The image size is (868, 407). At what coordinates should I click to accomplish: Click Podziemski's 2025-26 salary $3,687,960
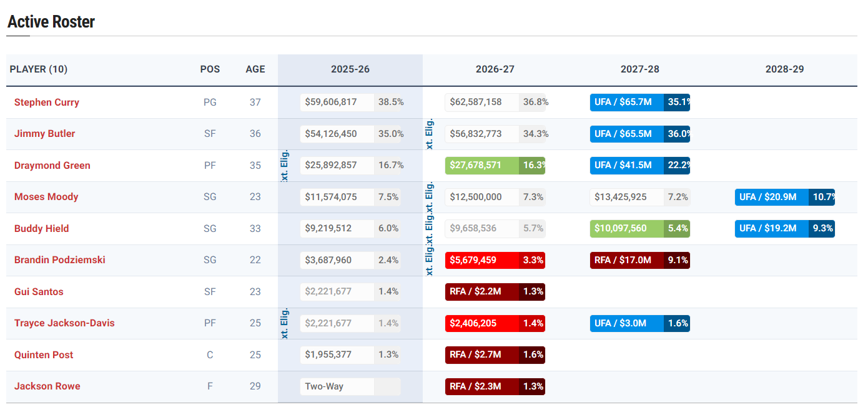(x=337, y=260)
